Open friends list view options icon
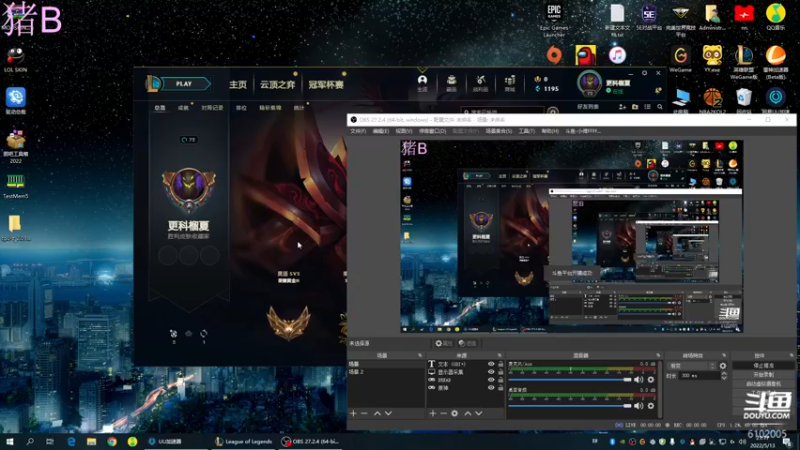 pyautogui.click(x=647, y=107)
